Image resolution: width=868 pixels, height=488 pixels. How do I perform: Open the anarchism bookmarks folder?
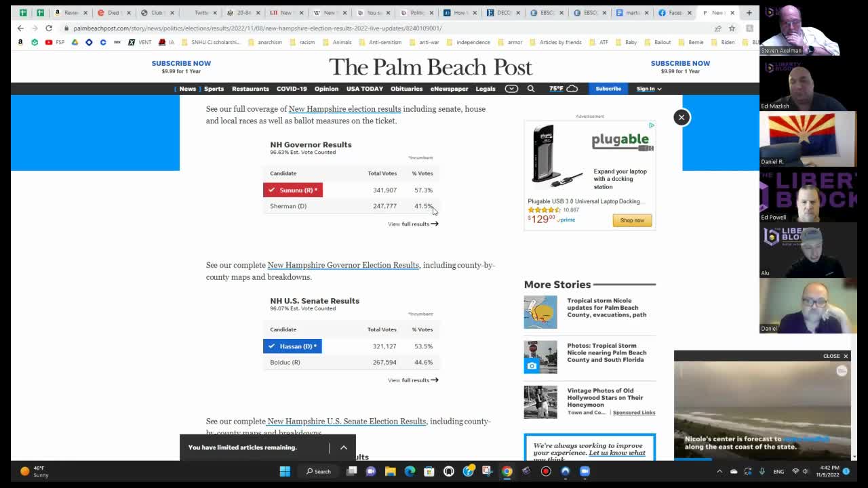265,42
